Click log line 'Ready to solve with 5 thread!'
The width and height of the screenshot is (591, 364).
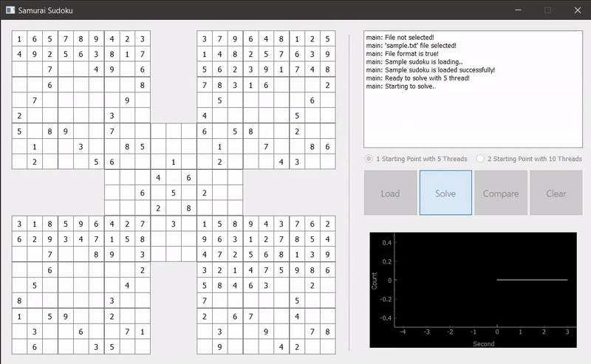(417, 78)
